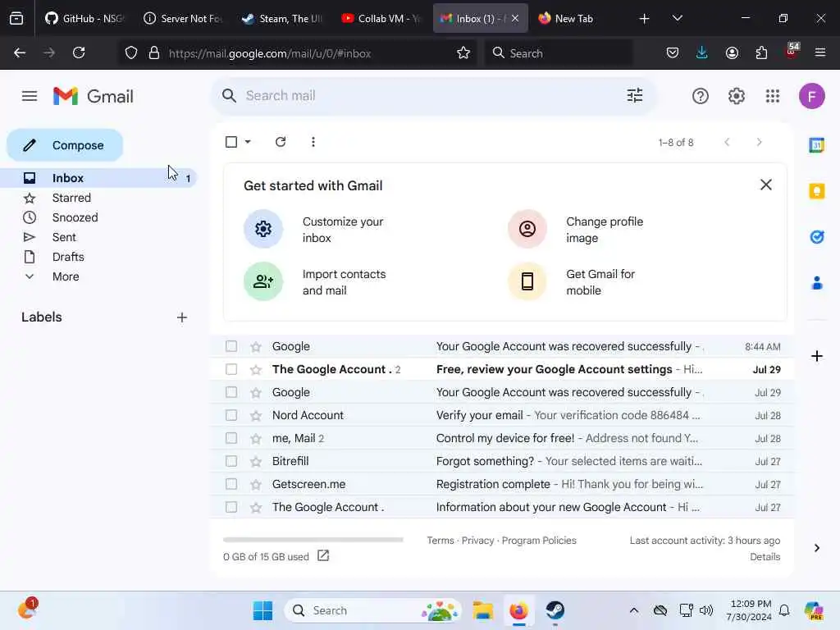This screenshot has height=630, width=840.
Task: Show search options filter icon
Action: (635, 96)
